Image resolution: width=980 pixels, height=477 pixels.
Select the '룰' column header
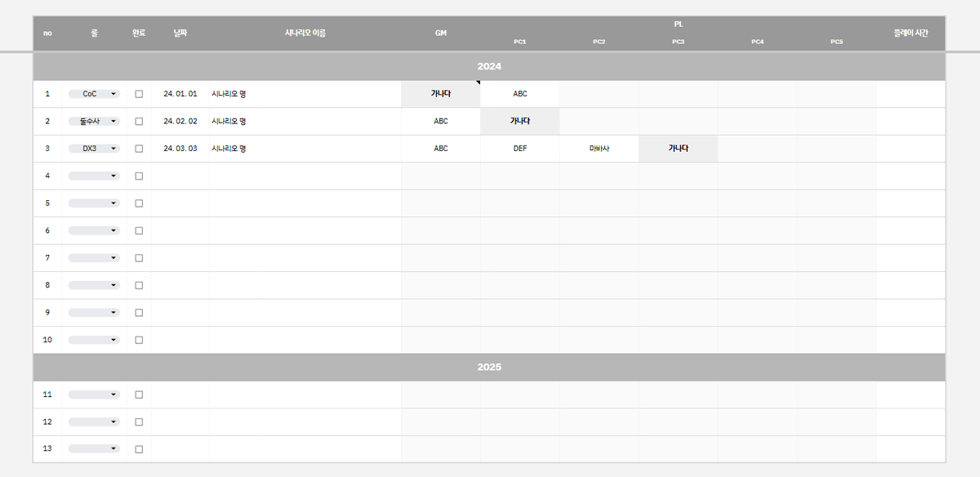94,33
